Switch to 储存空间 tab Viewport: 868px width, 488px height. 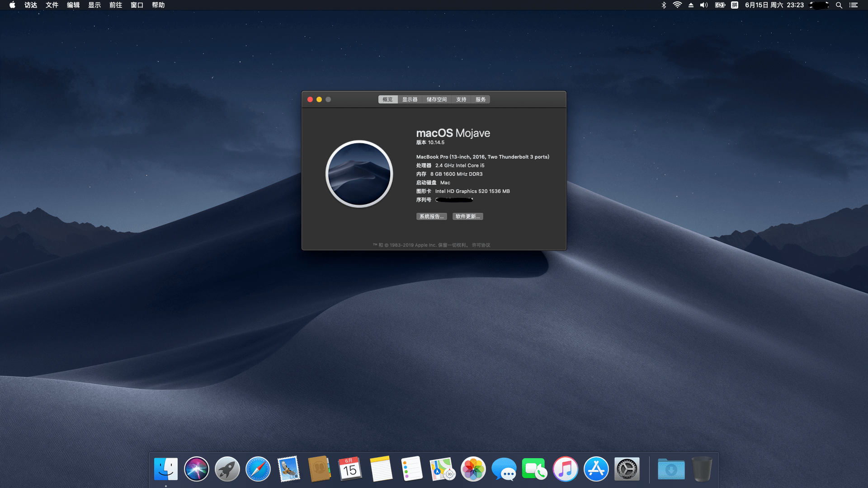tap(437, 99)
